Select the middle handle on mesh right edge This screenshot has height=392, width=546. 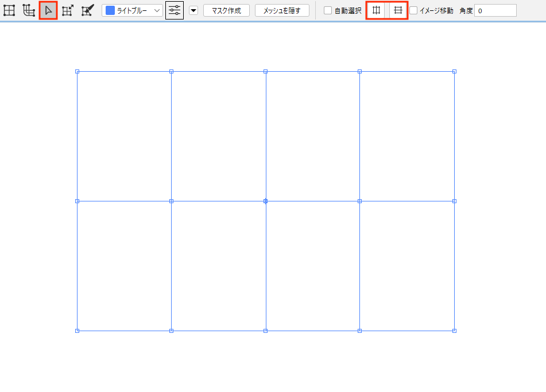click(x=454, y=201)
